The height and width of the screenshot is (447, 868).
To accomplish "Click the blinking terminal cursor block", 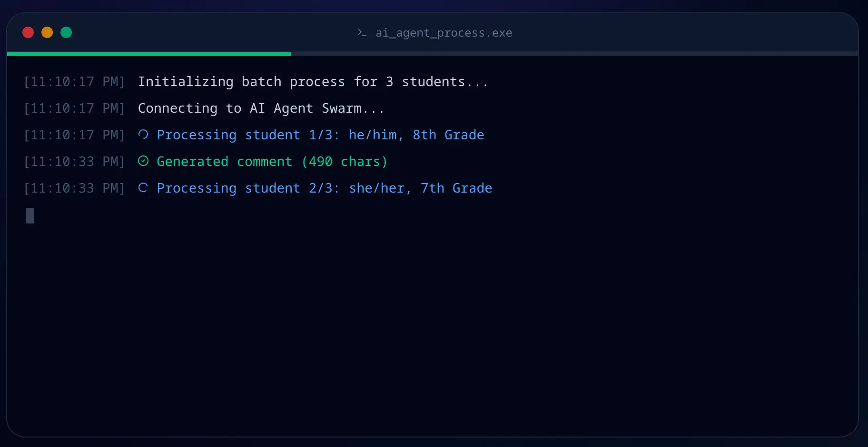I will click(x=30, y=216).
